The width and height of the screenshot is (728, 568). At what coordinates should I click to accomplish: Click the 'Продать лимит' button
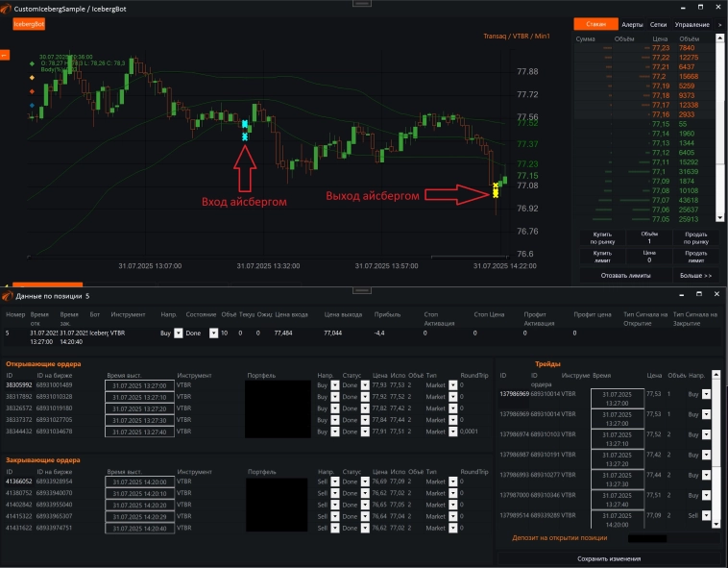[x=696, y=257]
